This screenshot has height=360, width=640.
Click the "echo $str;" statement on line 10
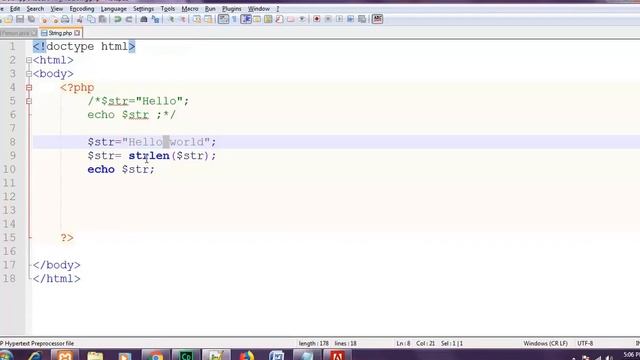(x=121, y=169)
